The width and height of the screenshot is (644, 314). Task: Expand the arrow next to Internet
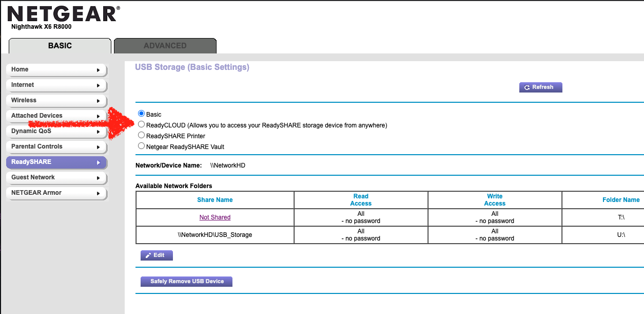pyautogui.click(x=98, y=85)
